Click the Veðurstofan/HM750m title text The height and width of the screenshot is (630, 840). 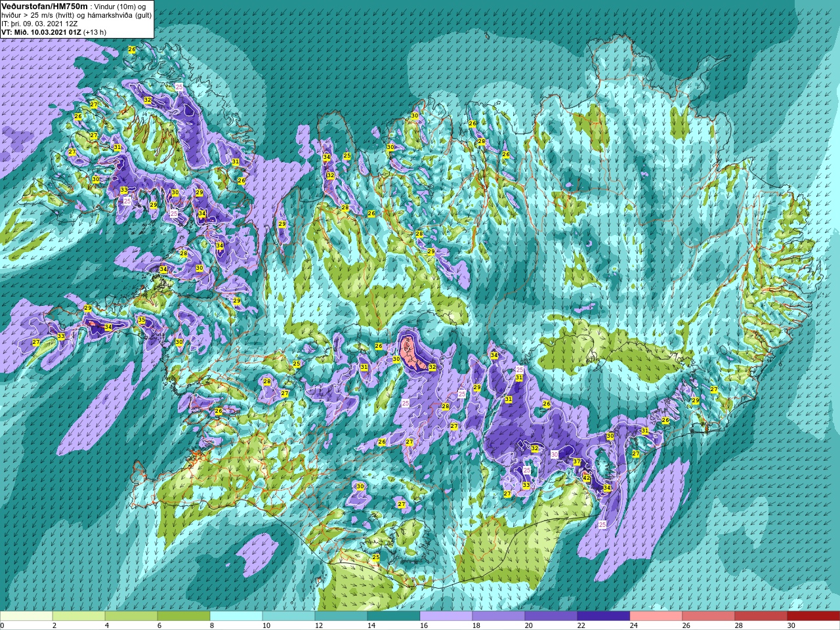43,6
